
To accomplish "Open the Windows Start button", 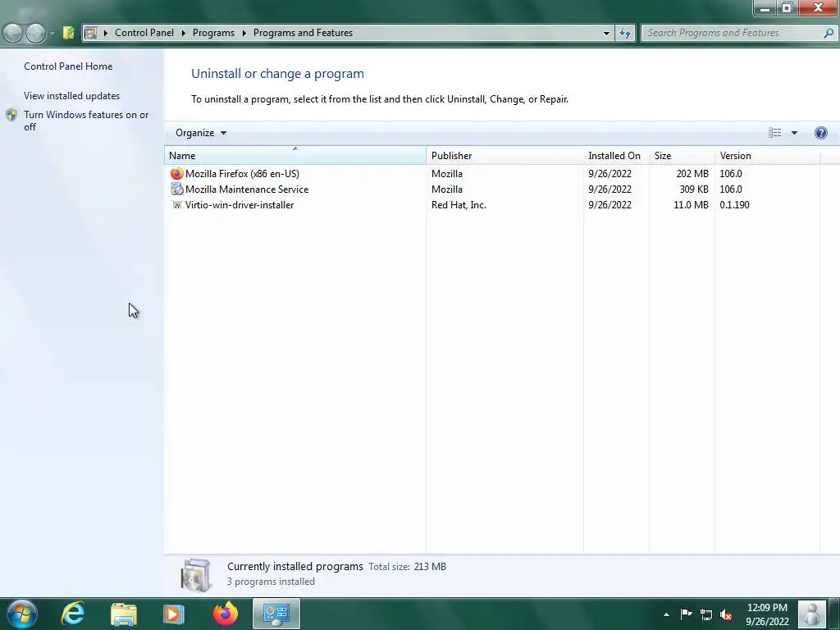I will click(21, 614).
